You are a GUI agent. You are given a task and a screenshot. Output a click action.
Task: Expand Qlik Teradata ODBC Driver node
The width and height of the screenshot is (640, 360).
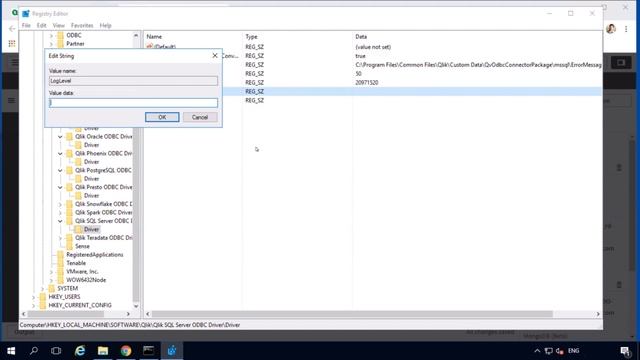(60, 238)
